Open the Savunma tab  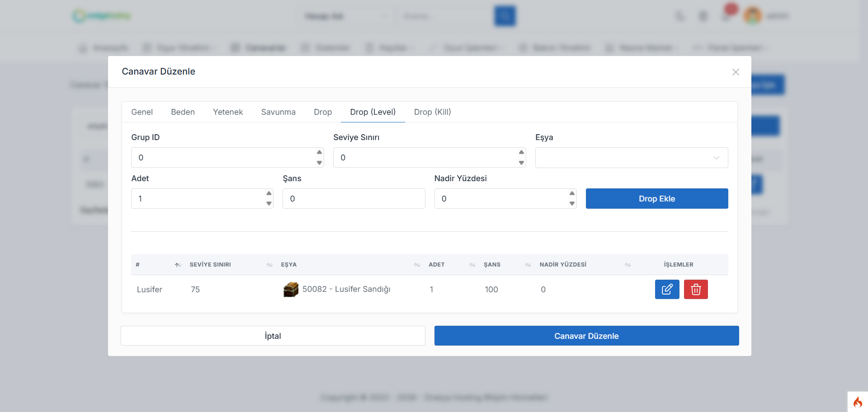pos(278,112)
